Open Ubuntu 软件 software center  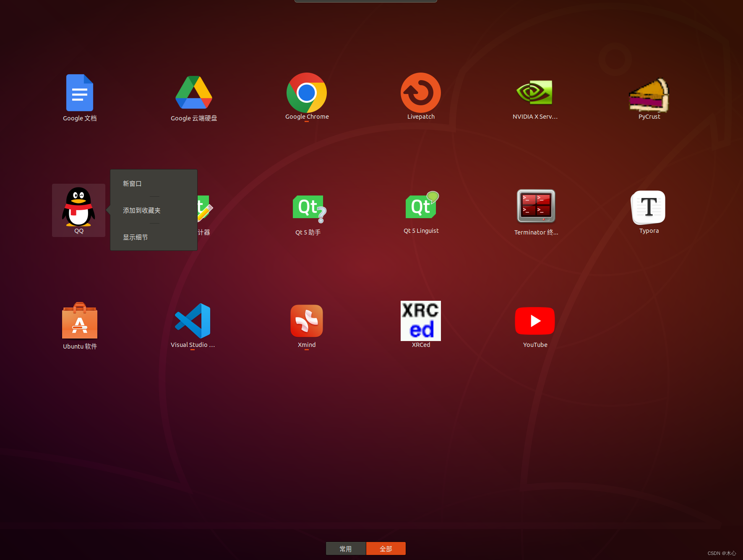80,320
